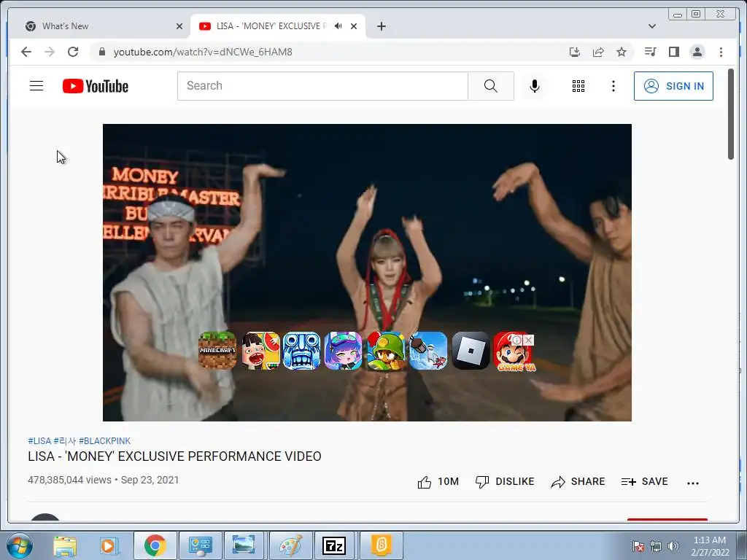Go to the YouTube home logo
Image resolution: width=747 pixels, height=560 pixels.
click(96, 86)
